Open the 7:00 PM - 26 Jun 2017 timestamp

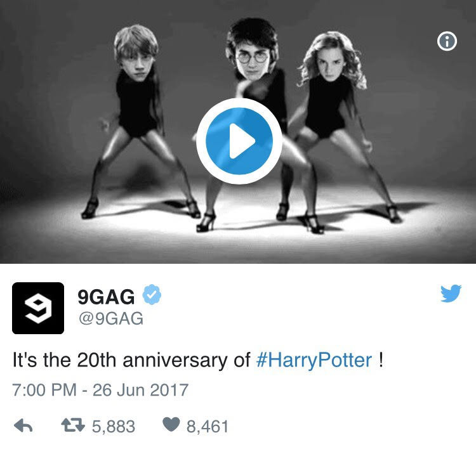(x=100, y=390)
